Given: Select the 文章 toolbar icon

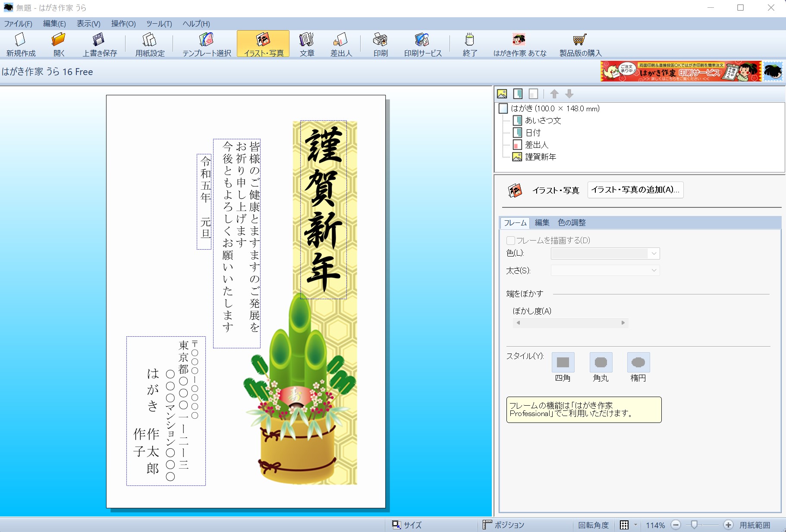Looking at the screenshot, I should click(306, 43).
